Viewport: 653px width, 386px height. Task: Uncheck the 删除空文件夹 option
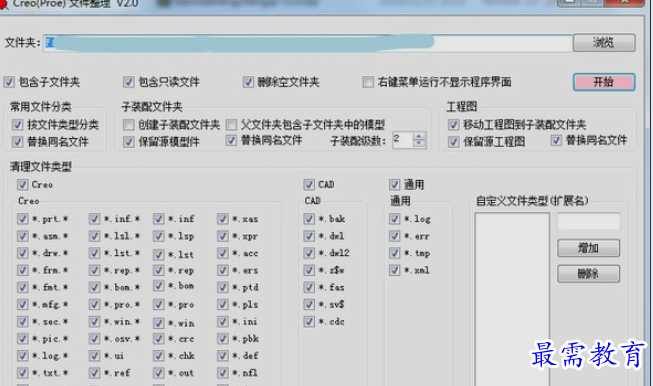coord(248,82)
